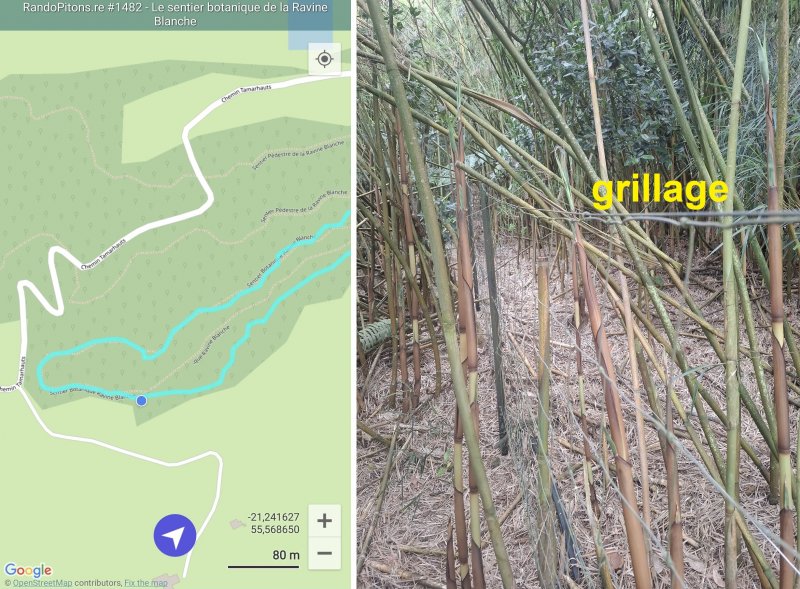Click the Sentier Botanique trail label near dot
The image size is (800, 589).
(x=87, y=394)
